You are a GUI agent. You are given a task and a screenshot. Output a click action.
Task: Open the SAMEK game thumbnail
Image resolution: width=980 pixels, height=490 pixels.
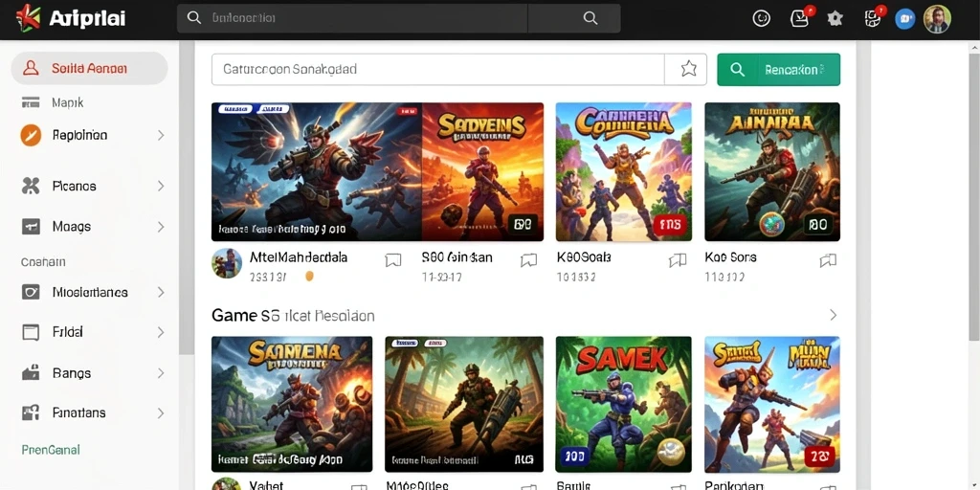click(x=623, y=404)
